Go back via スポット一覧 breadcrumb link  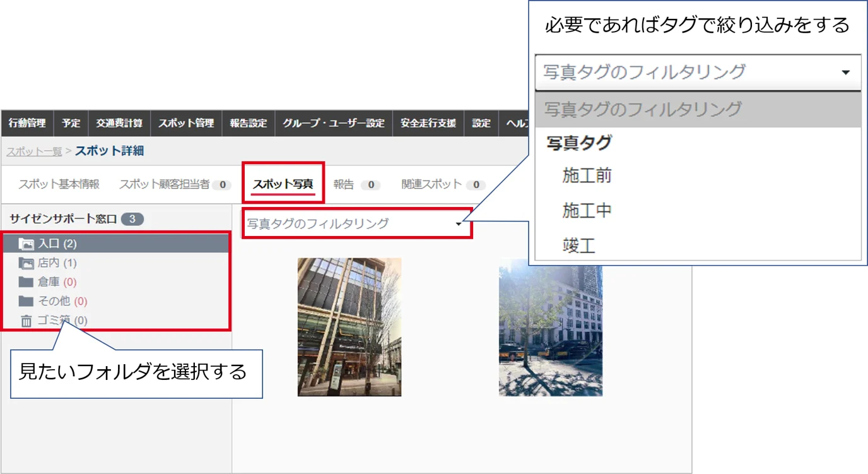[x=34, y=151]
